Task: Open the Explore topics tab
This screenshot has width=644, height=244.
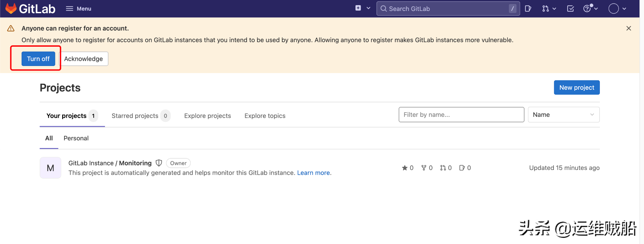Action: pos(265,116)
